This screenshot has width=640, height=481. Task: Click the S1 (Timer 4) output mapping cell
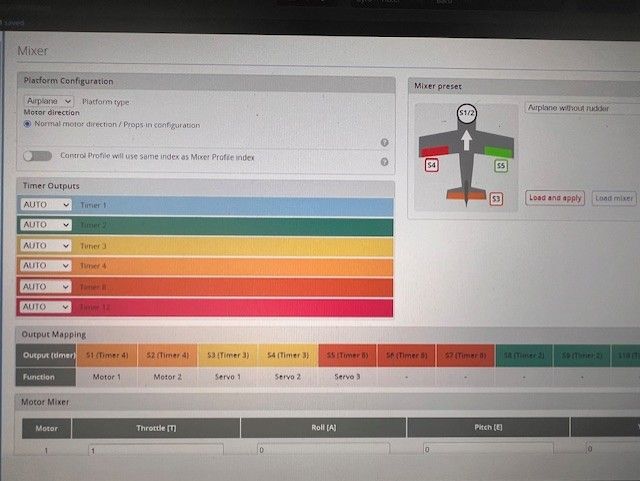click(x=106, y=355)
